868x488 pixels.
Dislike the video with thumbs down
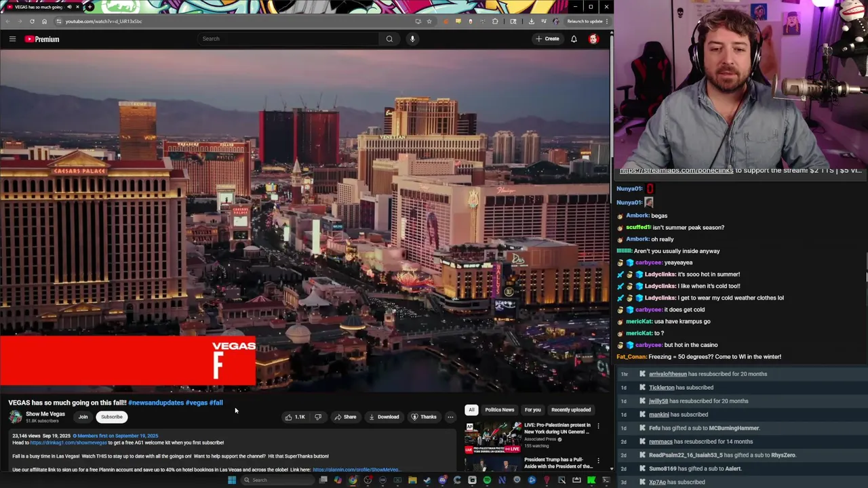pyautogui.click(x=318, y=417)
